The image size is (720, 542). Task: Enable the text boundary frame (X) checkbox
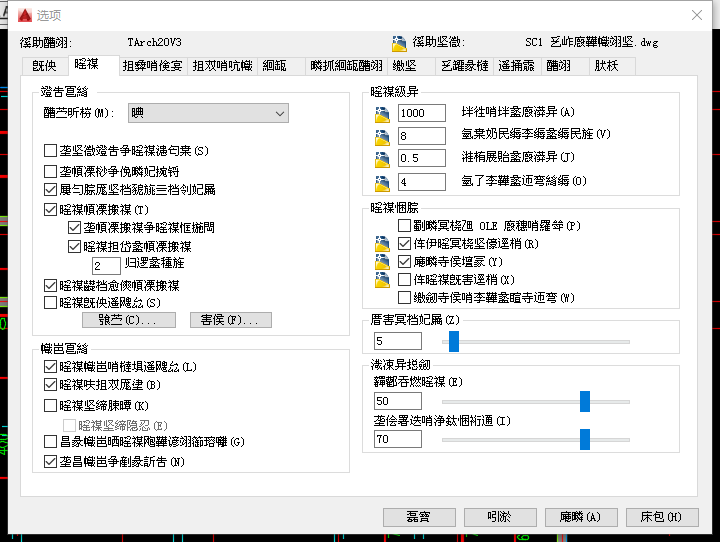coord(404,280)
